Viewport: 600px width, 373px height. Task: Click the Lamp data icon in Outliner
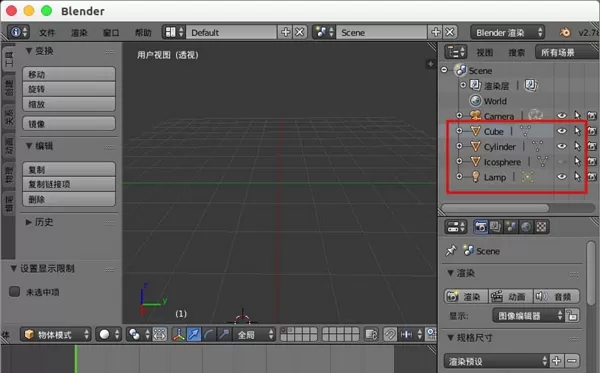pos(528,176)
